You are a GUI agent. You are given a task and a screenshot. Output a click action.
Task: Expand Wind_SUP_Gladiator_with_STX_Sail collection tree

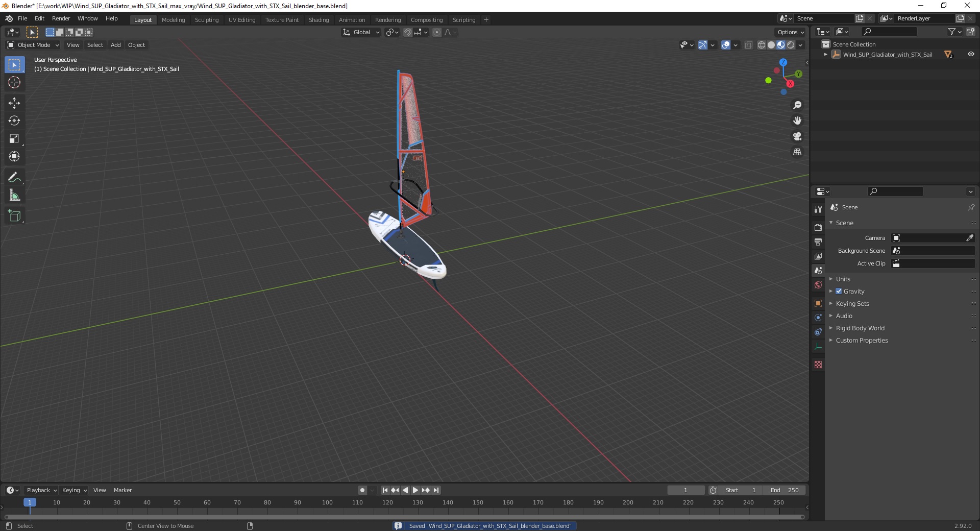click(826, 54)
